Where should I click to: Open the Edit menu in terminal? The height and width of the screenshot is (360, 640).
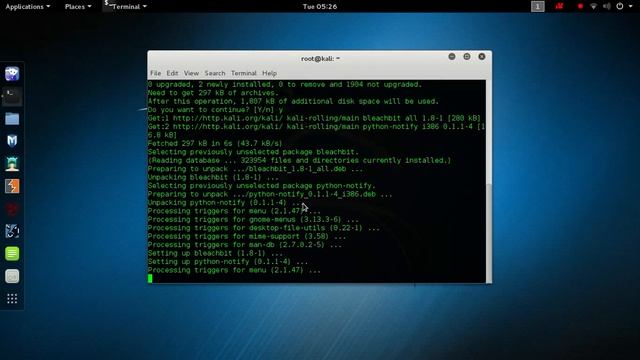172,73
